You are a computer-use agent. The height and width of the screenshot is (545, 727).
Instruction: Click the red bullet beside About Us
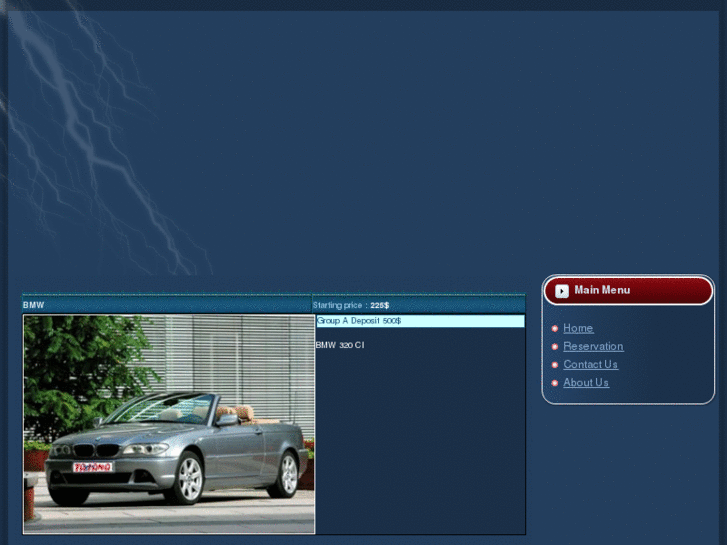pyautogui.click(x=555, y=383)
